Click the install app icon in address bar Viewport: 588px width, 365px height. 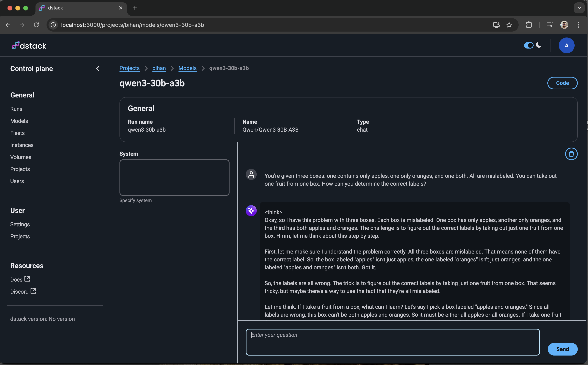point(496,25)
